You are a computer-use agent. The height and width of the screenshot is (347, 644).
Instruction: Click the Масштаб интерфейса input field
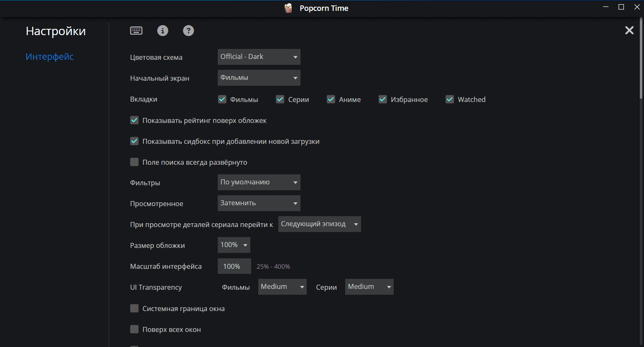pyautogui.click(x=234, y=266)
